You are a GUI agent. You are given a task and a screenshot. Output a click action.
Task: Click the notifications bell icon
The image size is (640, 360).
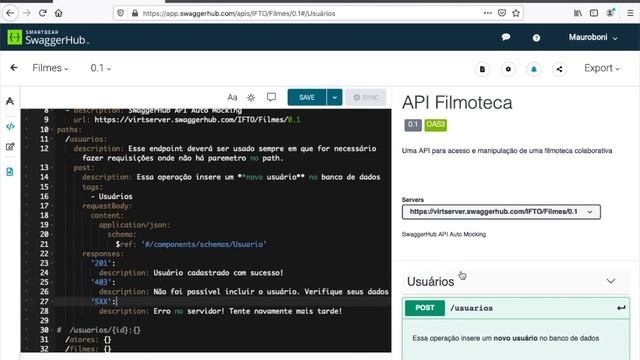point(534,69)
